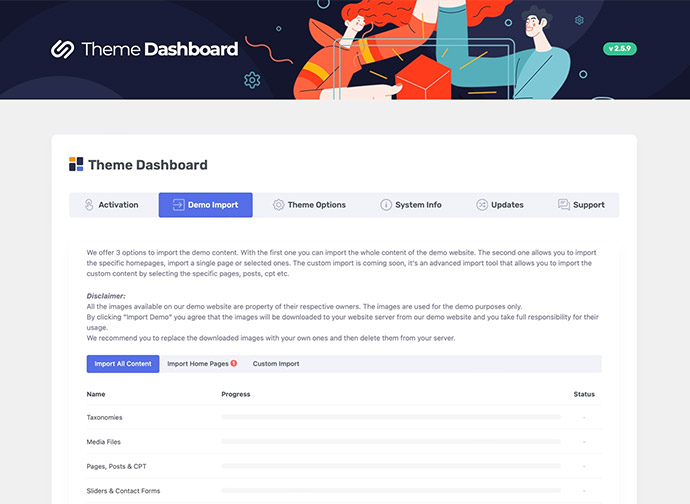The width and height of the screenshot is (690, 504).
Task: Click the Media Files row label
Action: [103, 442]
